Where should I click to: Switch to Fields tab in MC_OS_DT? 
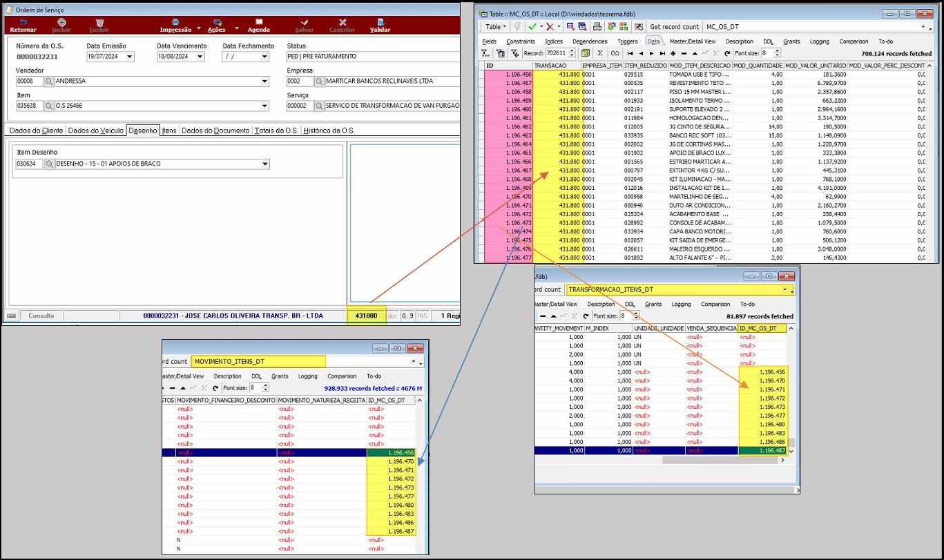[489, 41]
